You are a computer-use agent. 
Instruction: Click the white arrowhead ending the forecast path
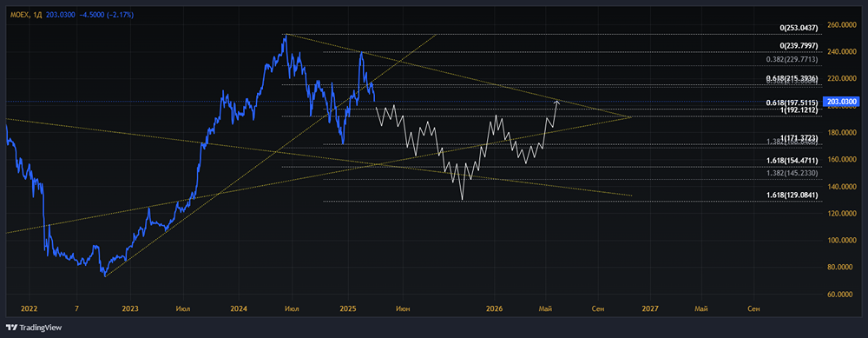click(x=557, y=102)
